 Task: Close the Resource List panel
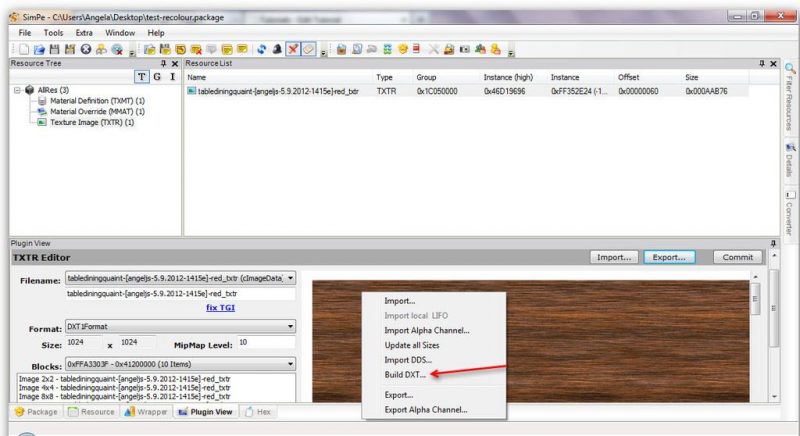coord(773,64)
